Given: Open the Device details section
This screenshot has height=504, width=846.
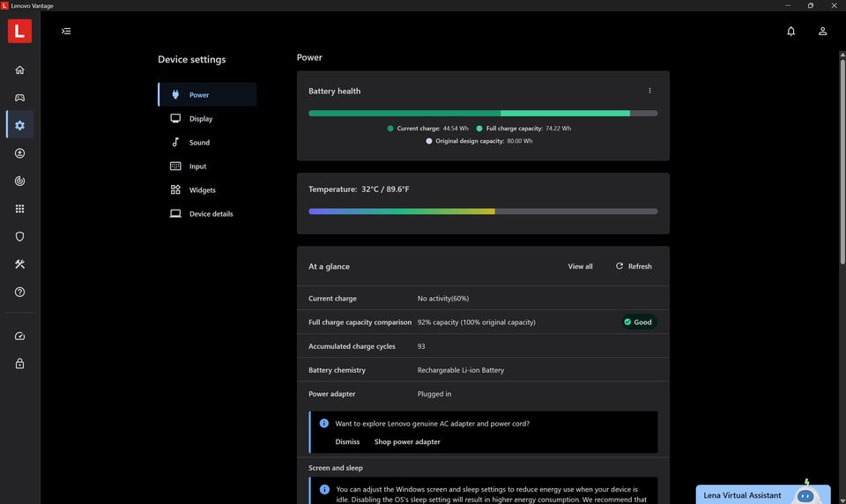Looking at the screenshot, I should pyautogui.click(x=211, y=214).
